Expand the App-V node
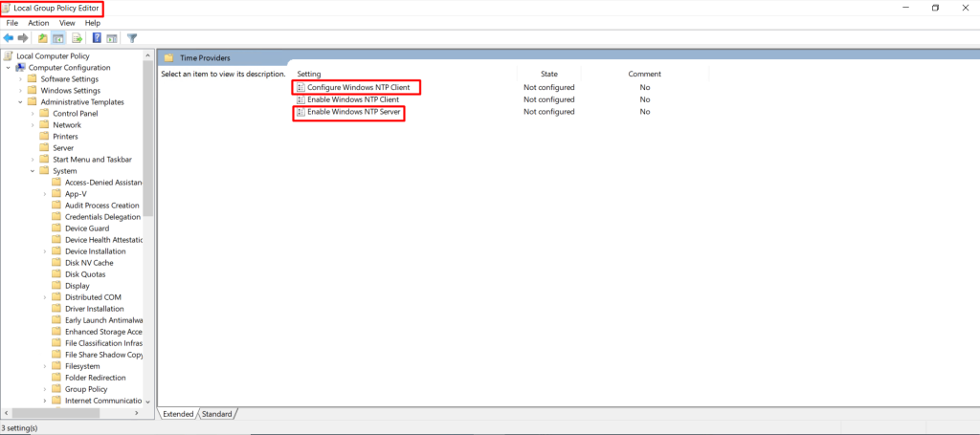Image resolution: width=980 pixels, height=435 pixels. (45, 194)
